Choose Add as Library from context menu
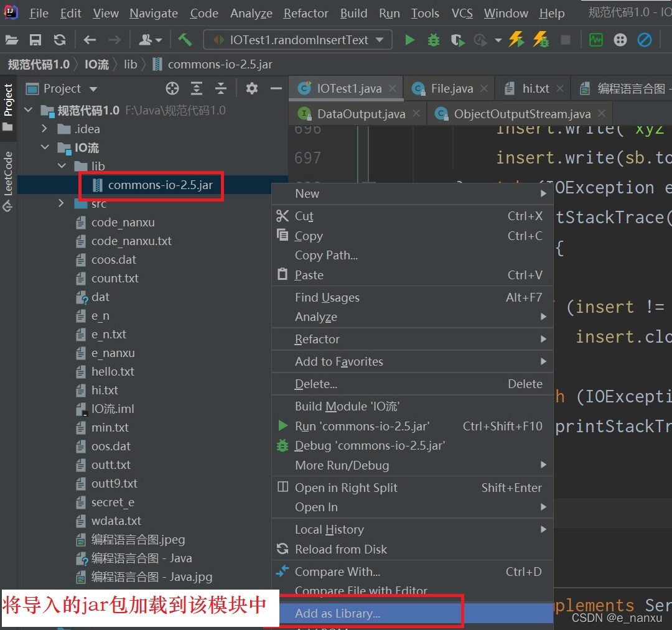 [413, 613]
